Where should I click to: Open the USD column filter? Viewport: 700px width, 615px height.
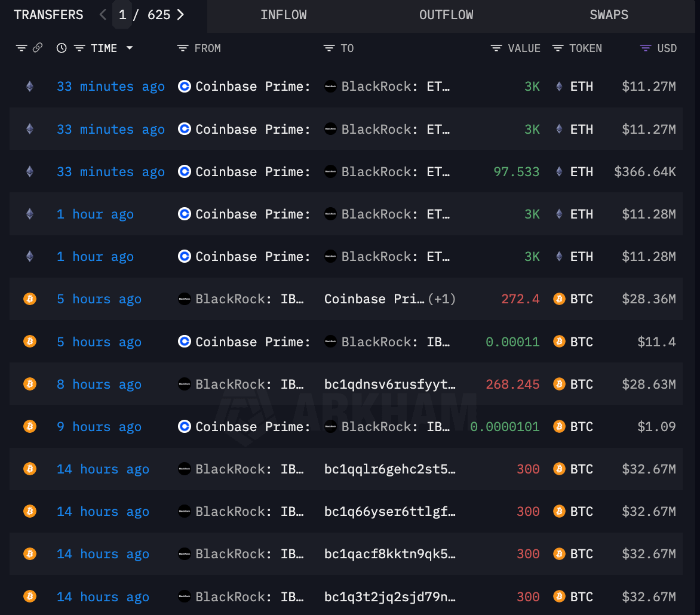coord(646,48)
